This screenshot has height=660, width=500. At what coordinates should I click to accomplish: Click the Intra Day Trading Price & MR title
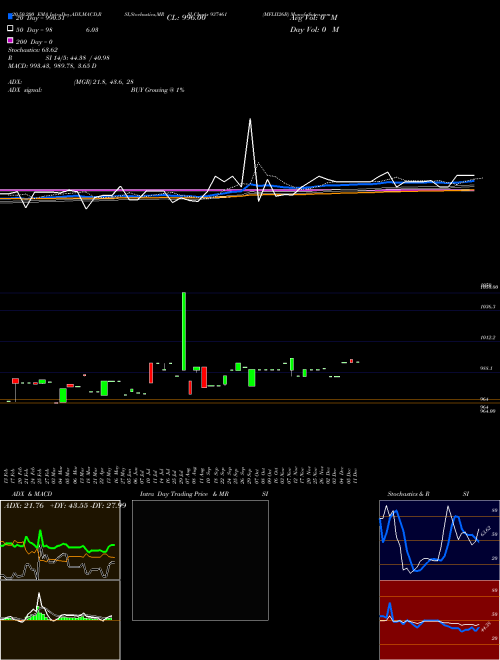pyautogui.click(x=184, y=494)
